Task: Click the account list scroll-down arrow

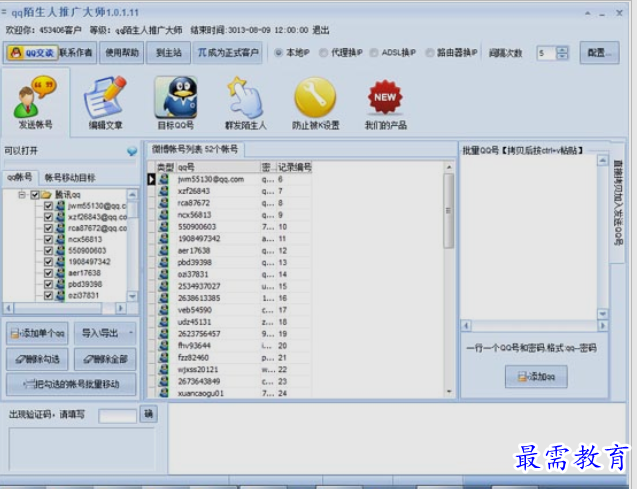Action: tap(449, 392)
